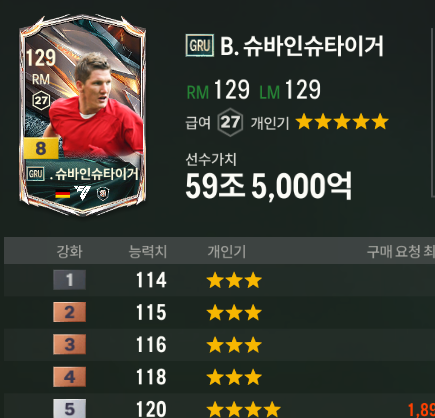The width and height of the screenshot is (435, 418).
Task: Click the FC logo on card bottom
Action: click(x=82, y=193)
